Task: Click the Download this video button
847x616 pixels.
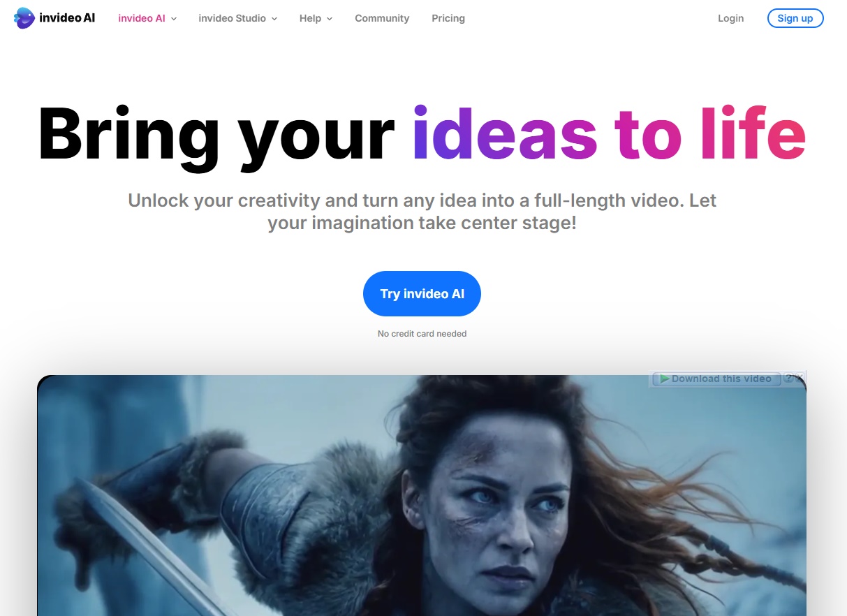Action: coord(716,379)
